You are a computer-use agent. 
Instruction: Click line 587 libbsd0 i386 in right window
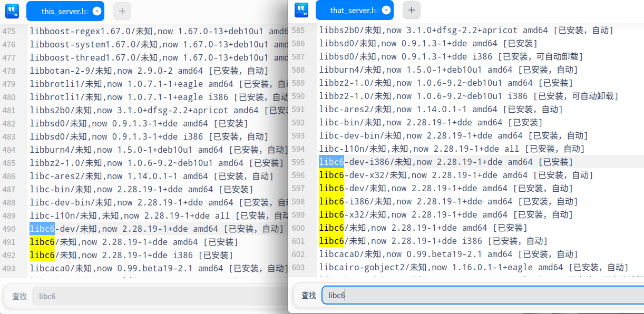tap(451, 56)
